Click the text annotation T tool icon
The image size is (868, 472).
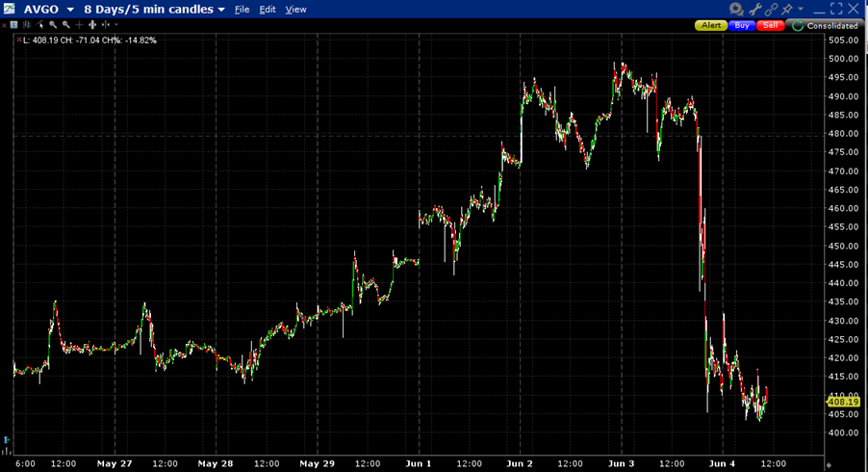(13, 24)
